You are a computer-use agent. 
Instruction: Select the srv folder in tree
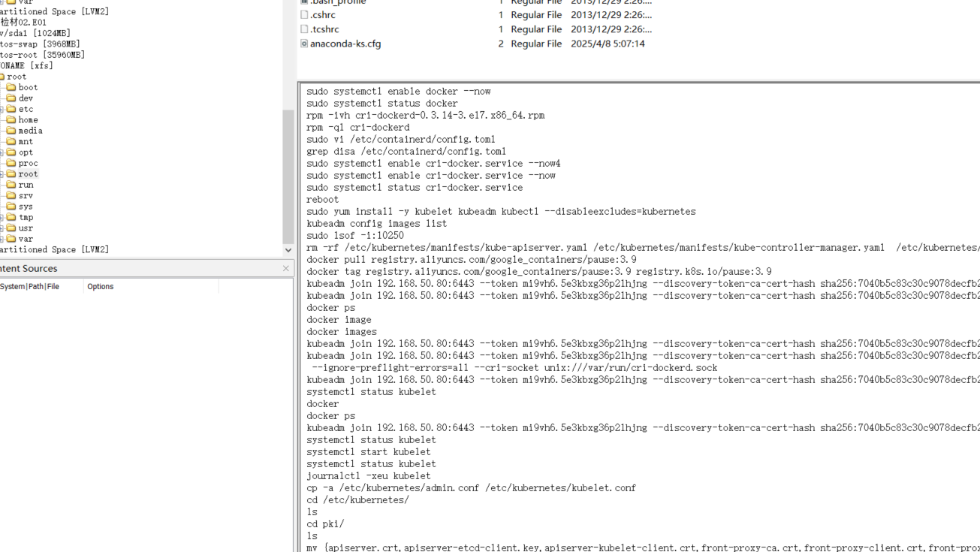(26, 195)
